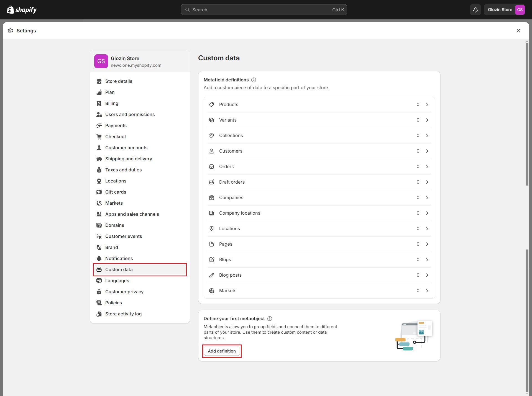Select Languages in settings menu
This screenshot has width=532, height=396.
click(x=117, y=281)
